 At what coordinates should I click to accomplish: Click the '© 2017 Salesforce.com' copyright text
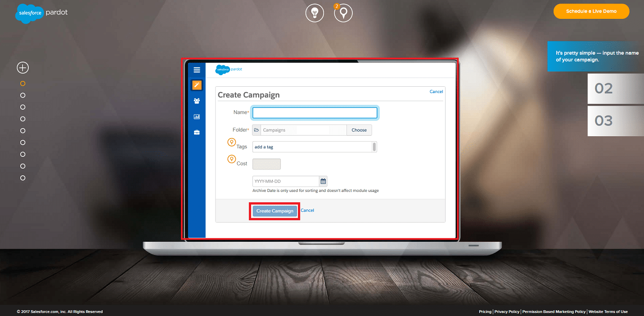(60, 312)
